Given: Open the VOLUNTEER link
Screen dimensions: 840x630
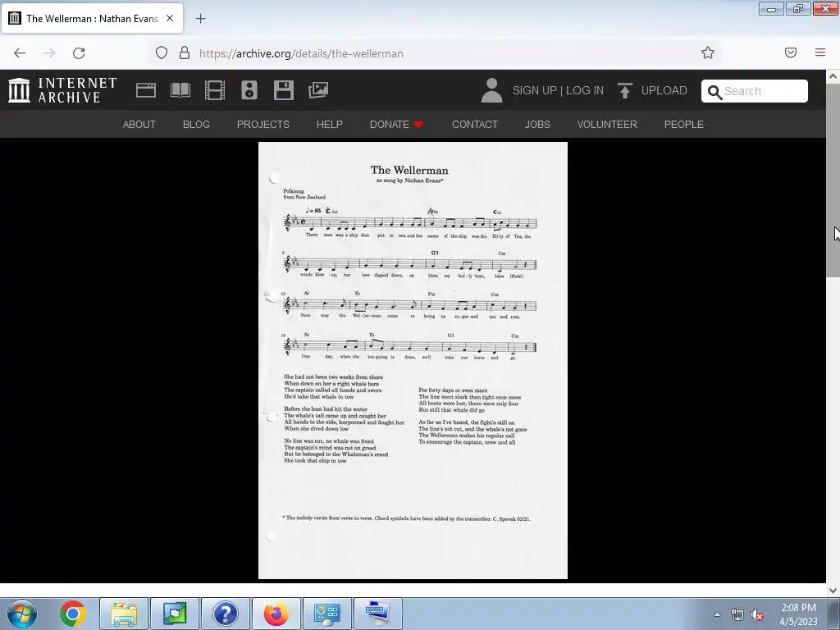Looking at the screenshot, I should click(x=607, y=125).
